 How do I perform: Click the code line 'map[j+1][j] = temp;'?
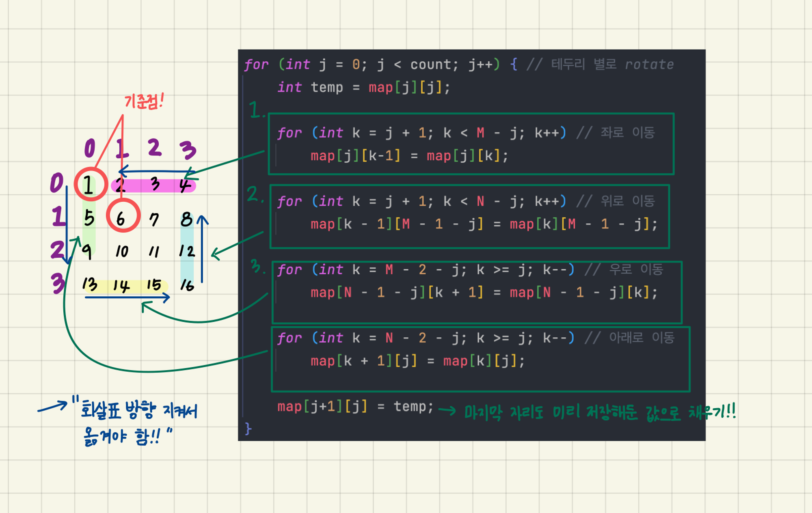(x=355, y=406)
